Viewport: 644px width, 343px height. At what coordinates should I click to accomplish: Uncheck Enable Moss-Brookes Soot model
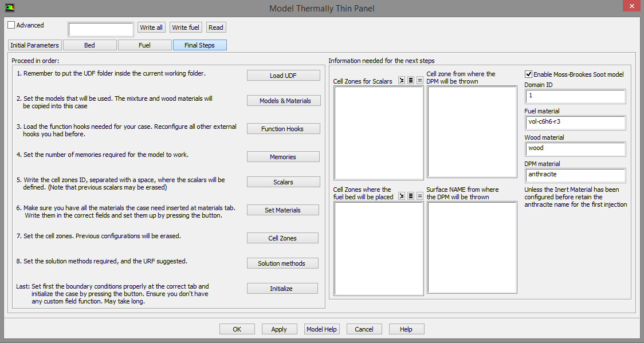pos(529,74)
